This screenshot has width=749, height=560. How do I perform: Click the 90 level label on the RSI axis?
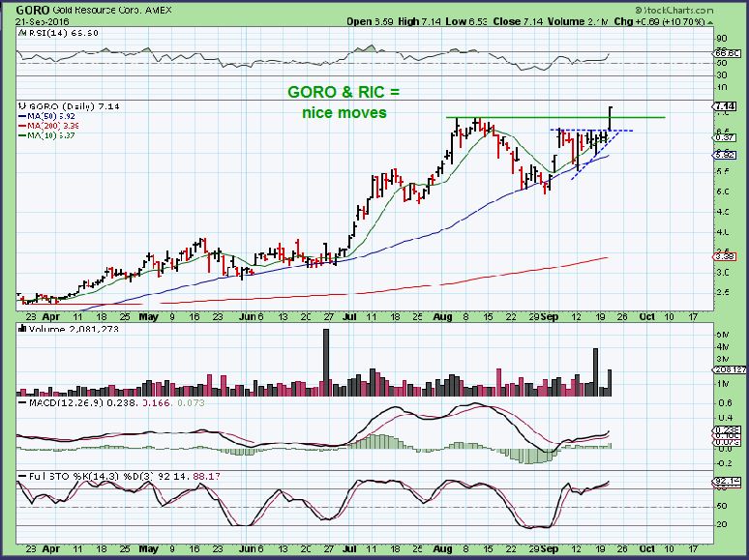pos(722,39)
